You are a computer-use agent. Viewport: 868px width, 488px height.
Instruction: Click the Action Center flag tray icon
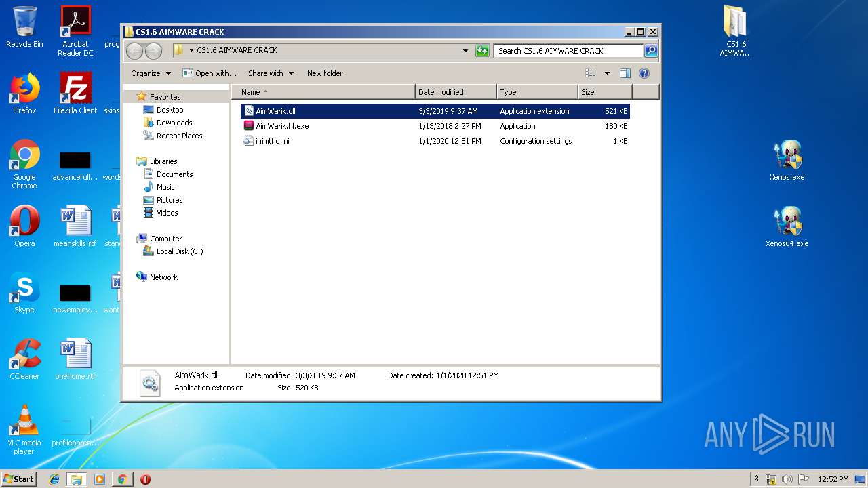(804, 479)
